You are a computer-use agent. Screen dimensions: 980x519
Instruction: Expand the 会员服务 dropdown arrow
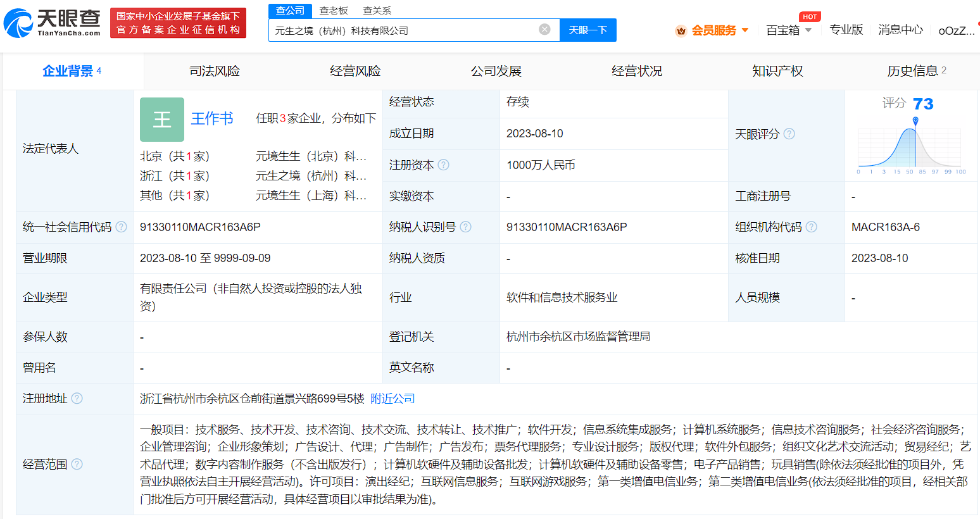click(x=745, y=30)
